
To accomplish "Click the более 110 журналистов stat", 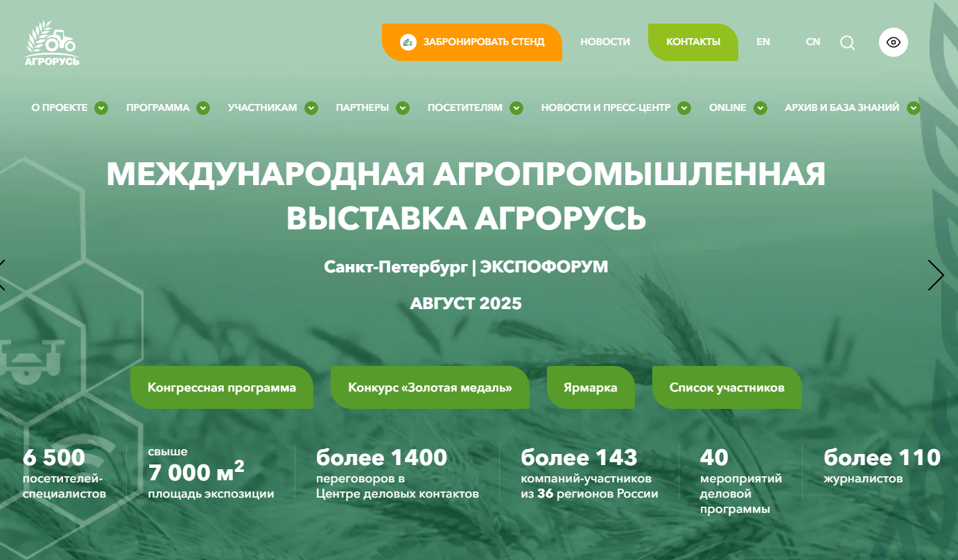I will 882,466.
